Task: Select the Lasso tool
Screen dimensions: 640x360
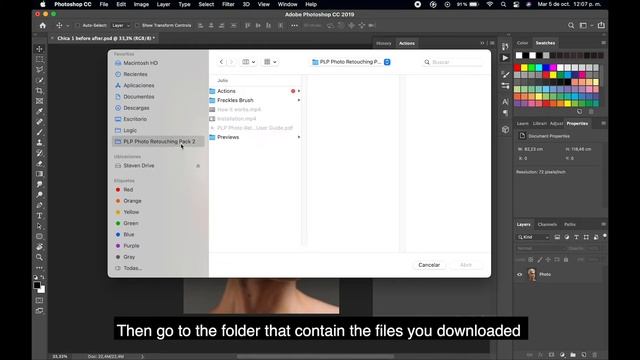Action: point(40,70)
